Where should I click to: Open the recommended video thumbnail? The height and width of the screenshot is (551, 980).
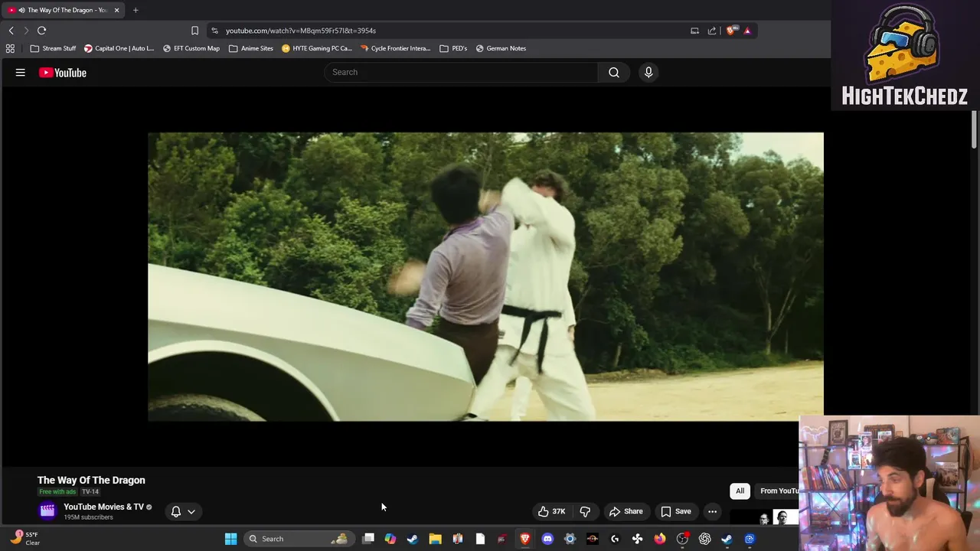point(763,517)
